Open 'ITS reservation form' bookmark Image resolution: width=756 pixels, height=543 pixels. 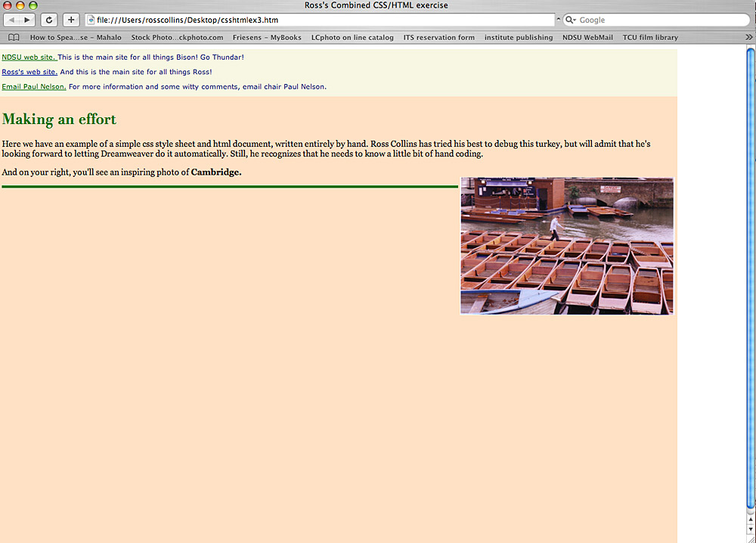439,37
